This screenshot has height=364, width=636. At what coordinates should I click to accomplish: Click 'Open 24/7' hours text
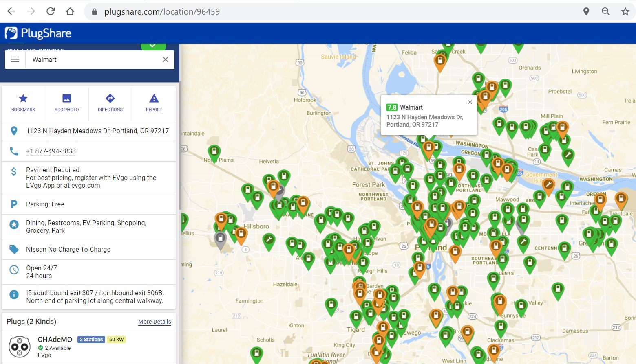pyautogui.click(x=42, y=268)
